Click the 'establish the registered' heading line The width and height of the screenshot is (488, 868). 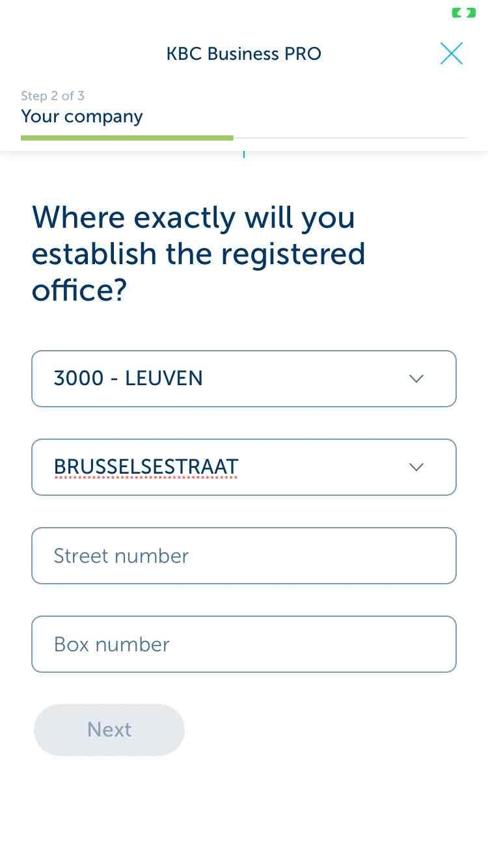[x=198, y=254]
